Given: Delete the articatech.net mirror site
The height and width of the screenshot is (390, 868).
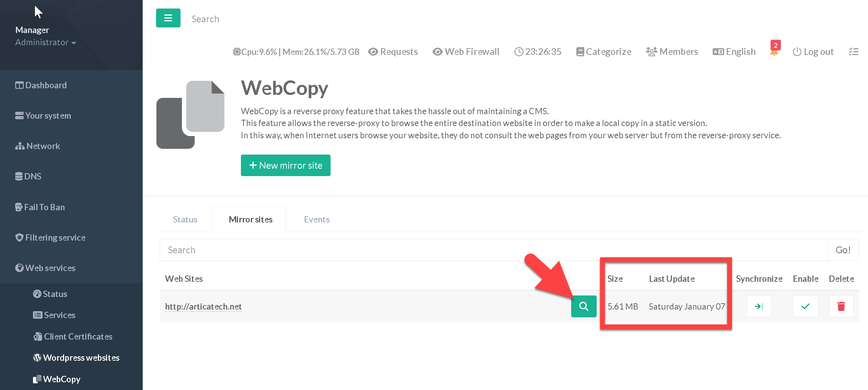Looking at the screenshot, I should pyautogui.click(x=841, y=306).
